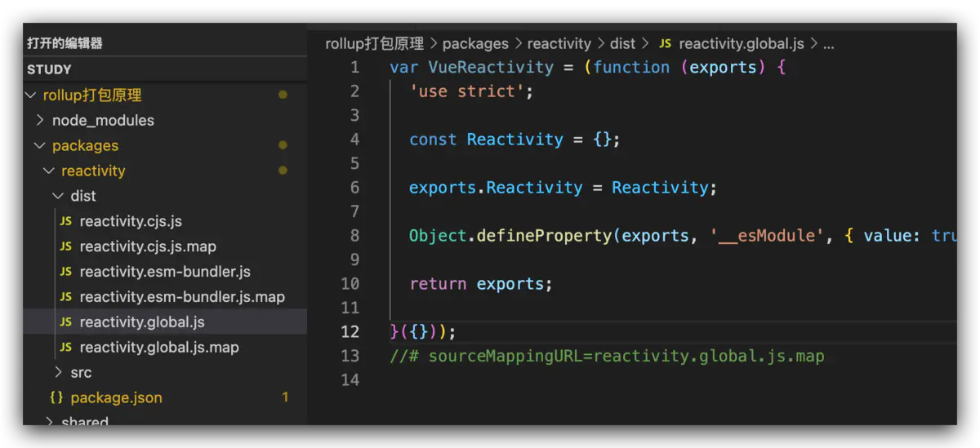
Task: Click the 打开的编辑器 section header
Action: point(65,44)
